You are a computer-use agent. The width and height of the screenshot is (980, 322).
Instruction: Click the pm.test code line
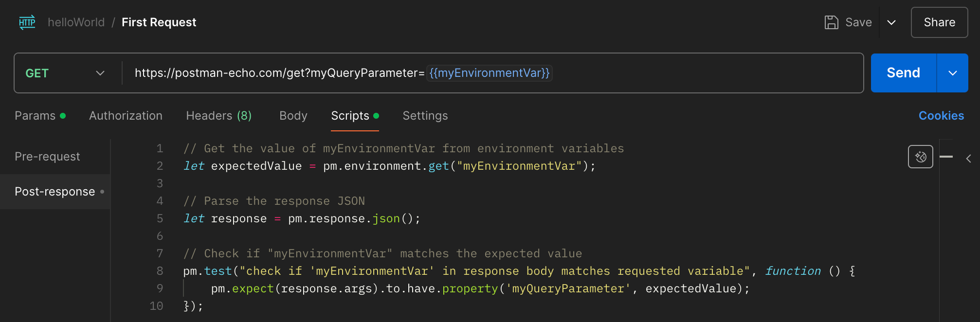[x=519, y=271]
